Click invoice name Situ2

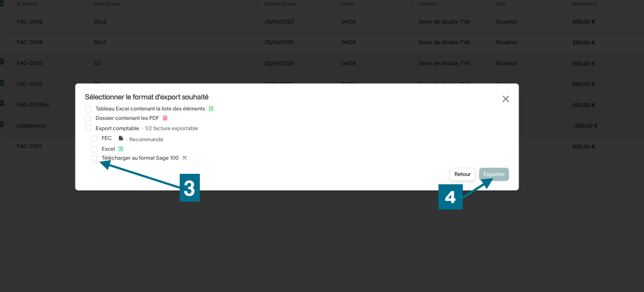(x=100, y=22)
